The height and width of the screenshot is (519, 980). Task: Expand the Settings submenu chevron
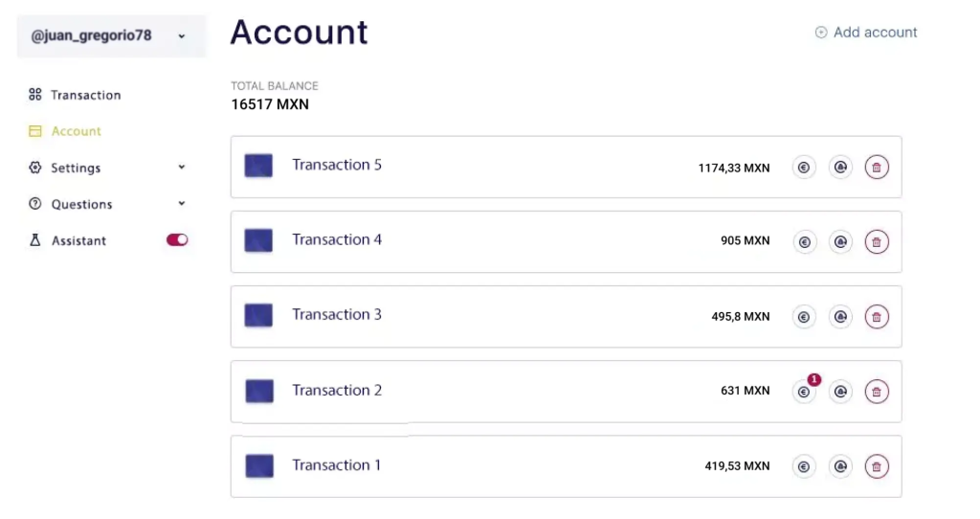pyautogui.click(x=181, y=168)
